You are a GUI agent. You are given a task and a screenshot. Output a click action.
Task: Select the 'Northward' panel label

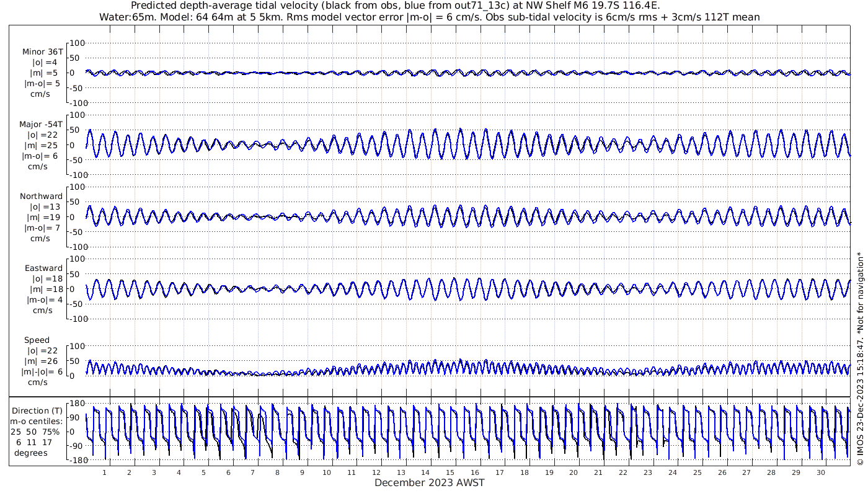click(41, 197)
